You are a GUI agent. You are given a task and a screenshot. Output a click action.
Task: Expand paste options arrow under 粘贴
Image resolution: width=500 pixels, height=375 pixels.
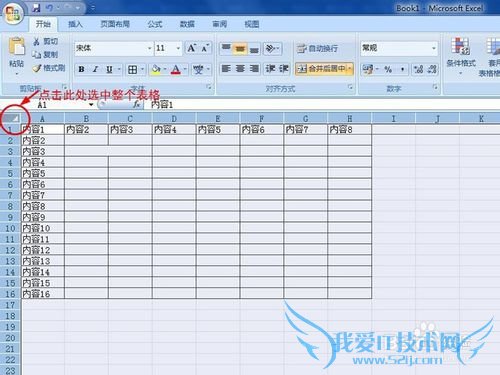point(16,74)
